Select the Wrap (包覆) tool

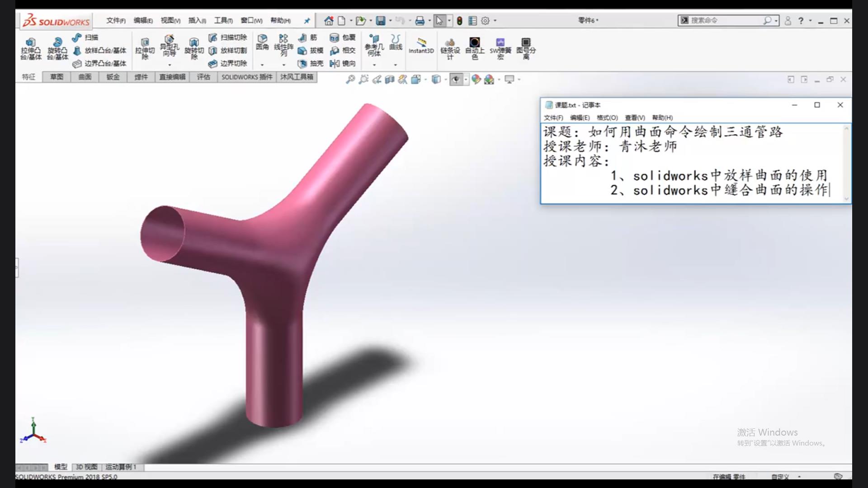[x=343, y=38]
